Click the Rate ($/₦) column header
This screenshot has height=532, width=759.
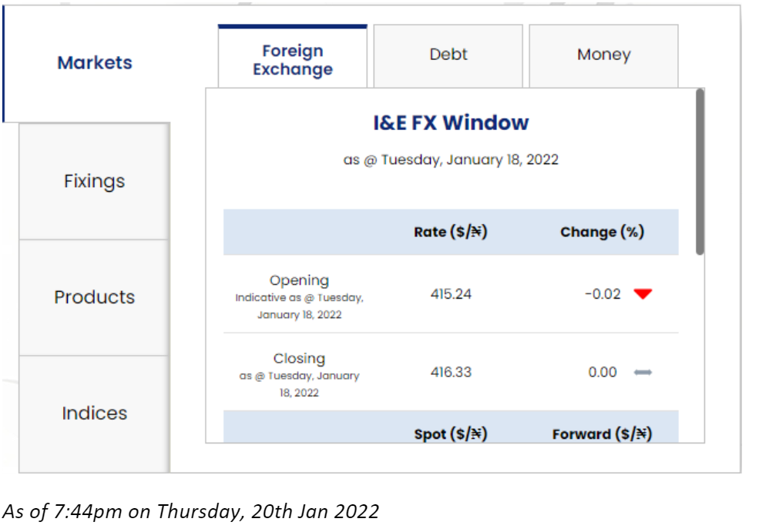[x=450, y=232]
